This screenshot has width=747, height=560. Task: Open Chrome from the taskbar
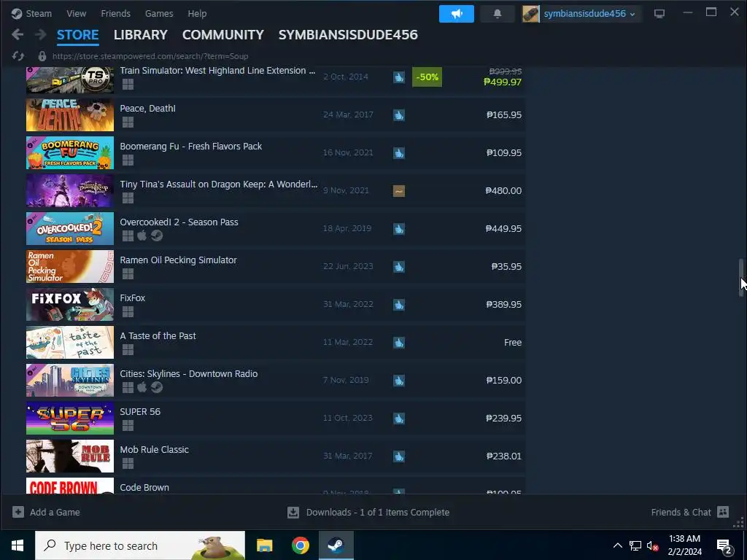tap(300, 545)
